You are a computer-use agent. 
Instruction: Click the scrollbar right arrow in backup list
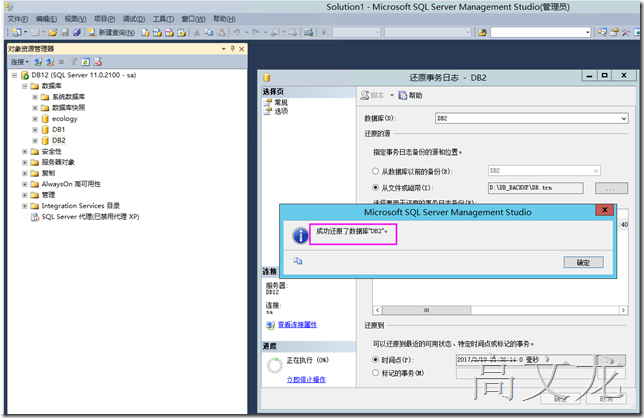click(623, 310)
